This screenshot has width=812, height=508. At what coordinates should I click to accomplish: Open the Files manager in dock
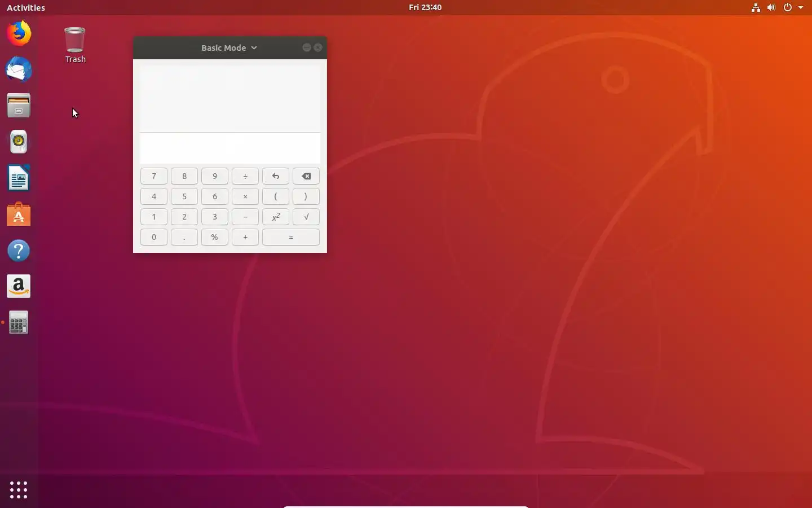click(x=19, y=106)
